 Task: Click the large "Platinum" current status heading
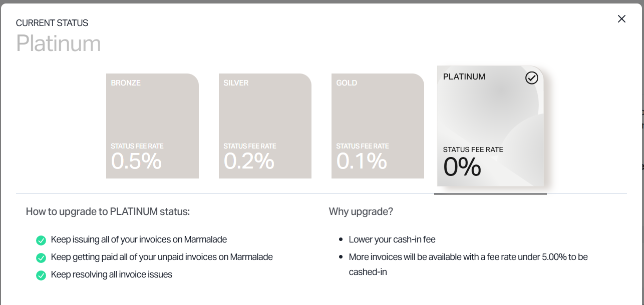59,43
